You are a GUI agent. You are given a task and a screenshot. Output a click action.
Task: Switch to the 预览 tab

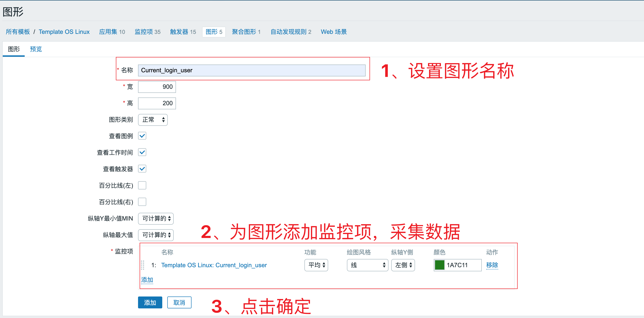point(35,49)
